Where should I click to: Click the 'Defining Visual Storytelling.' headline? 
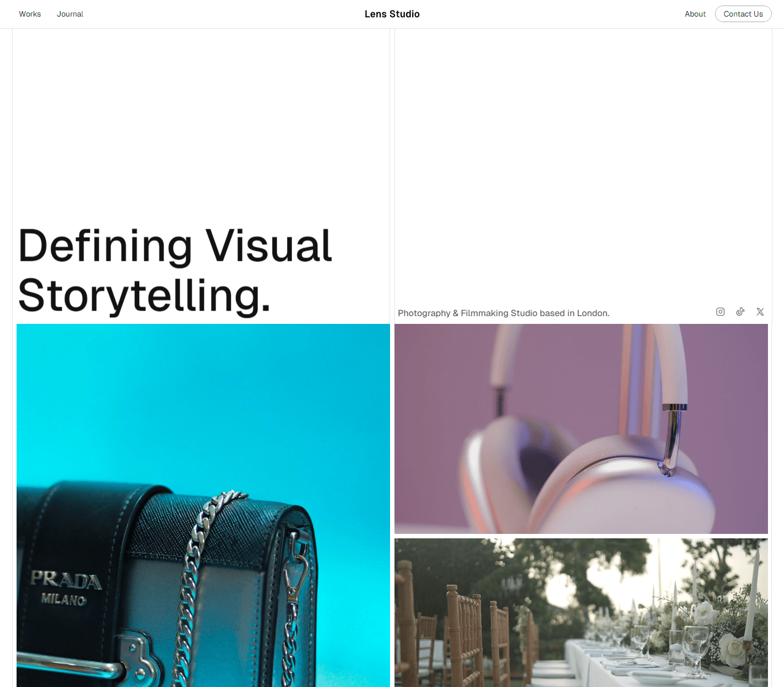[x=175, y=271]
